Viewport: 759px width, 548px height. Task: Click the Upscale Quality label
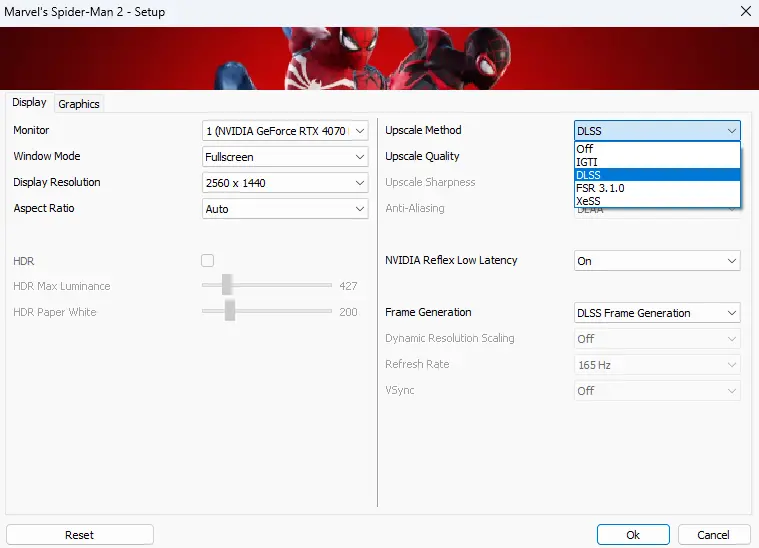(422, 156)
